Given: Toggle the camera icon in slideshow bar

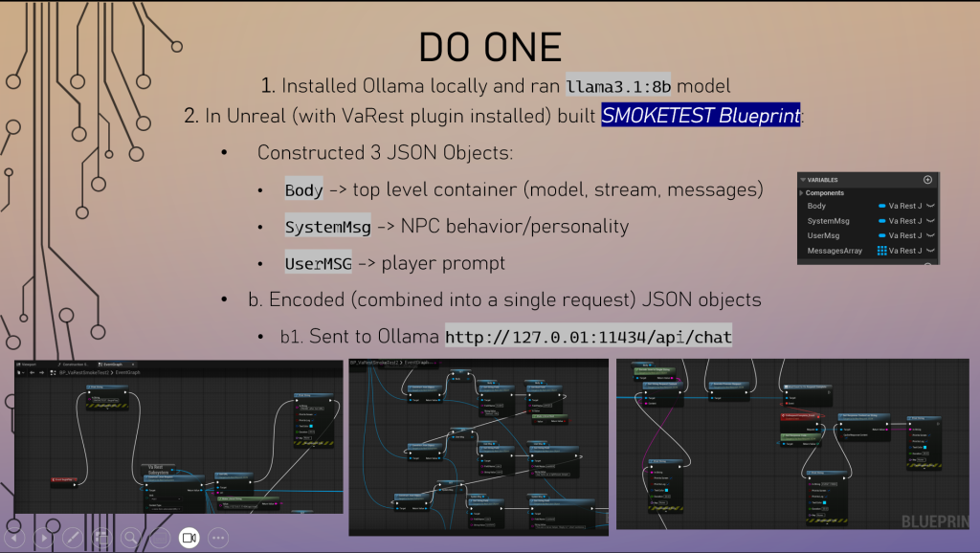Looking at the screenshot, I should click(x=189, y=538).
